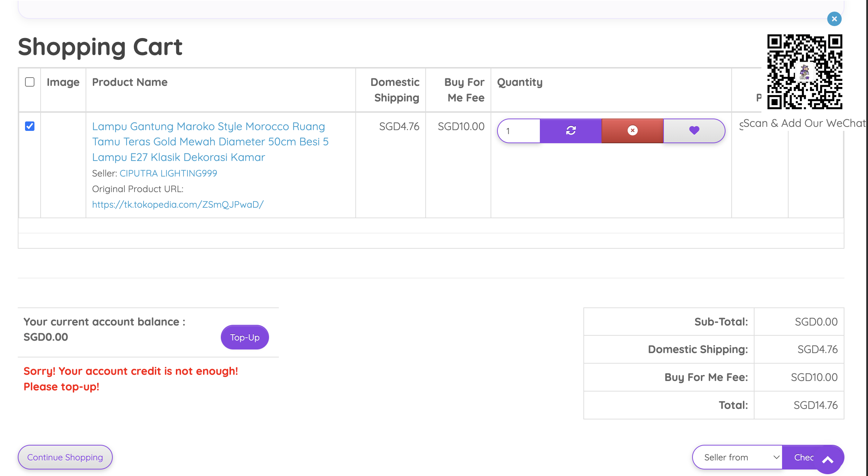Click the Domestic Shipping column header
The height and width of the screenshot is (476, 868).
coord(394,90)
